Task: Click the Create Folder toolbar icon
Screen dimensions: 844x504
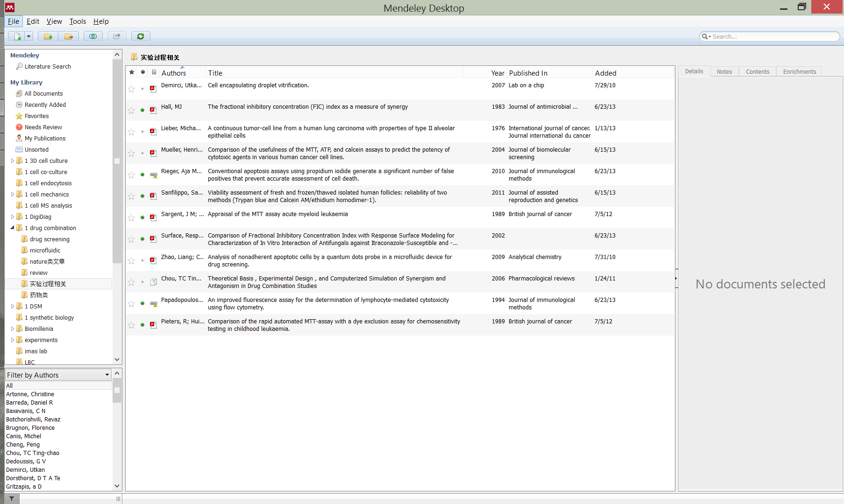Action: point(48,36)
